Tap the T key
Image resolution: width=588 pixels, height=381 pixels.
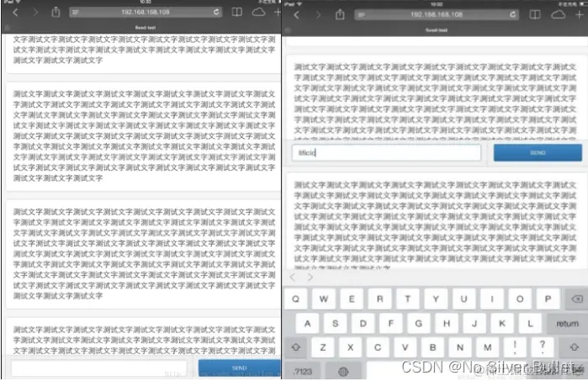(x=408, y=299)
